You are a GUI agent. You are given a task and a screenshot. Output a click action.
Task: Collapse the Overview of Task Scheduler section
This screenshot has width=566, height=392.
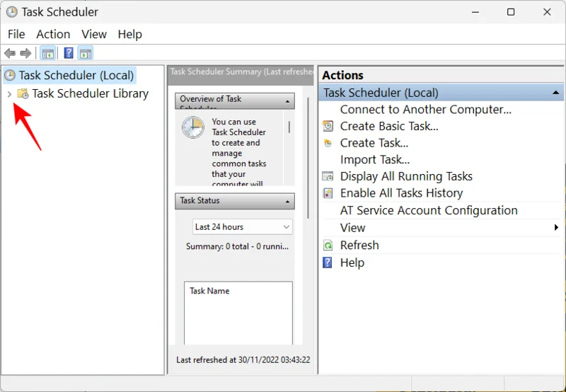288,101
